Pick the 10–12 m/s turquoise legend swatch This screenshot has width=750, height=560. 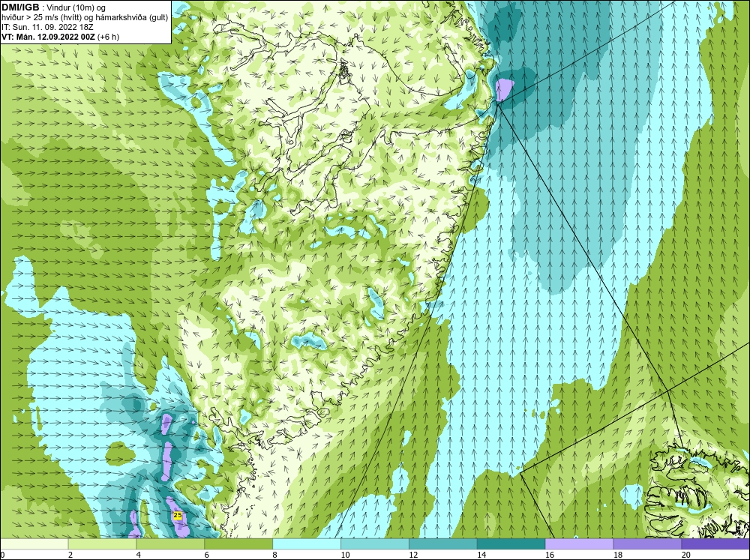pos(375,544)
